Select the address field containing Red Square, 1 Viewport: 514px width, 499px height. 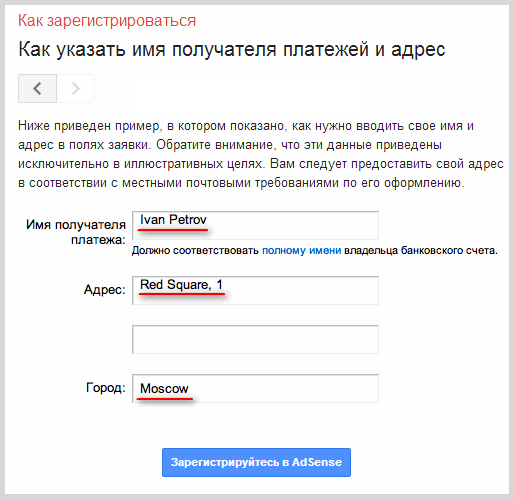coord(255,290)
